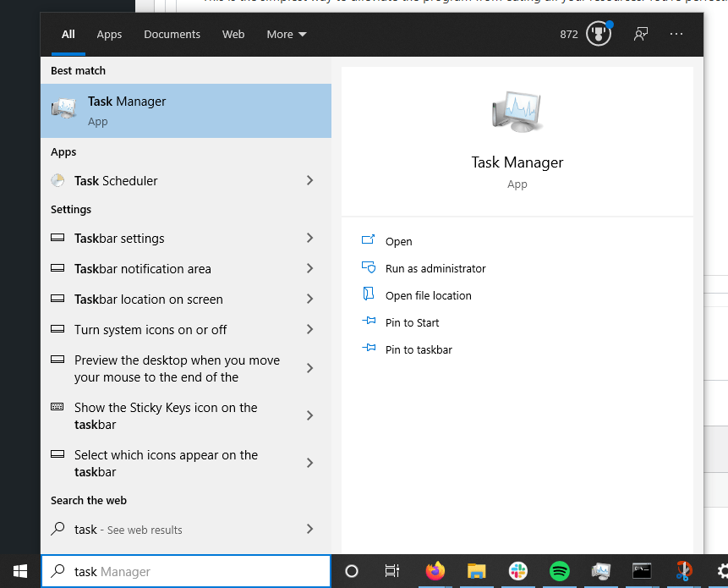The width and height of the screenshot is (728, 588).
Task: Open the Microsoft Rewards trophy icon
Action: [599, 34]
